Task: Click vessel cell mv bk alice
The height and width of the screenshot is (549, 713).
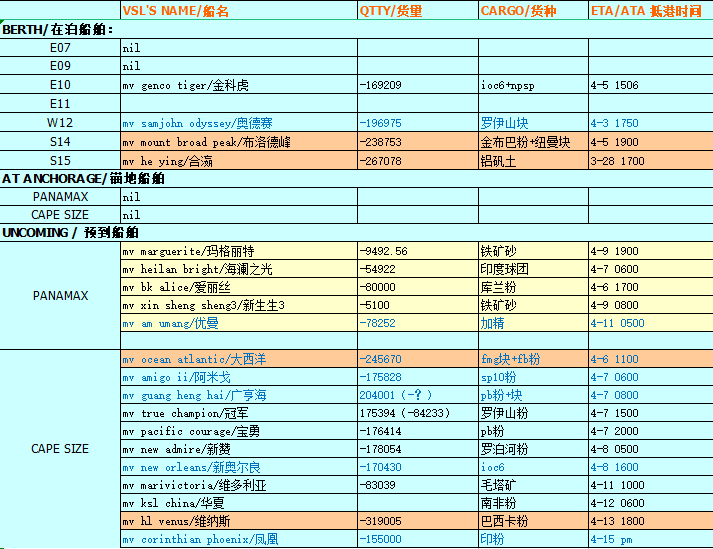Action: pyautogui.click(x=239, y=287)
